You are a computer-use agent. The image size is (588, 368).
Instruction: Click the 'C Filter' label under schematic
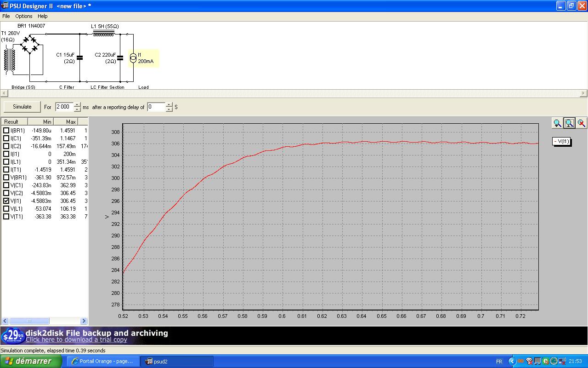click(67, 87)
